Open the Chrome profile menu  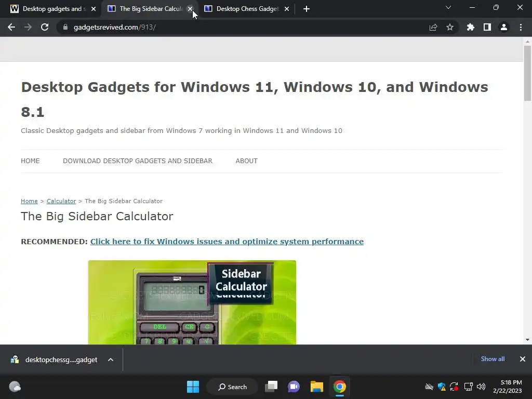504,27
